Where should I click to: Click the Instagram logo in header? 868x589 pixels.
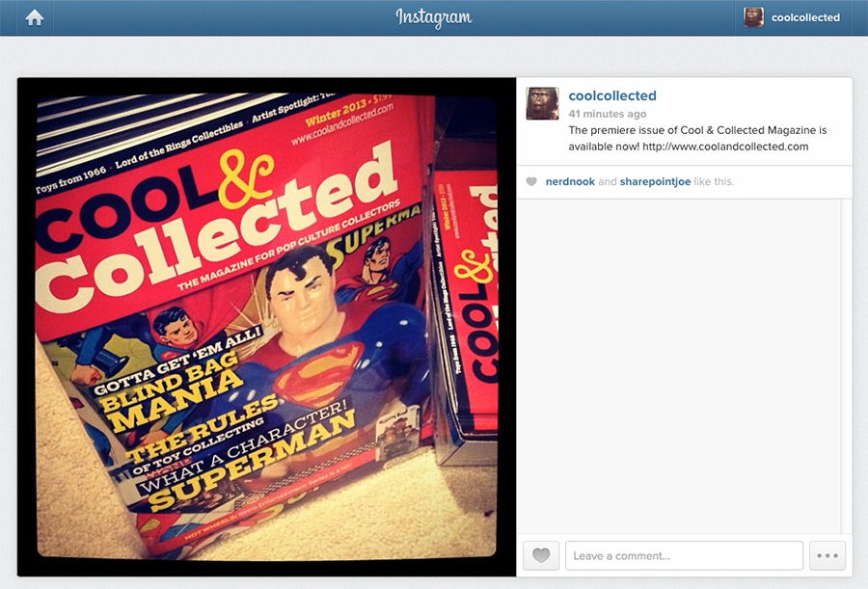click(x=433, y=17)
